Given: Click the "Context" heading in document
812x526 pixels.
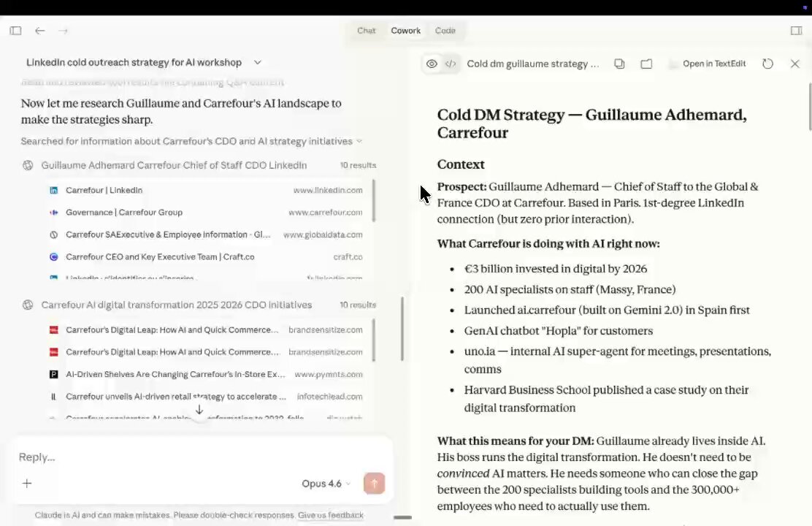Looking at the screenshot, I should click(460, 164).
